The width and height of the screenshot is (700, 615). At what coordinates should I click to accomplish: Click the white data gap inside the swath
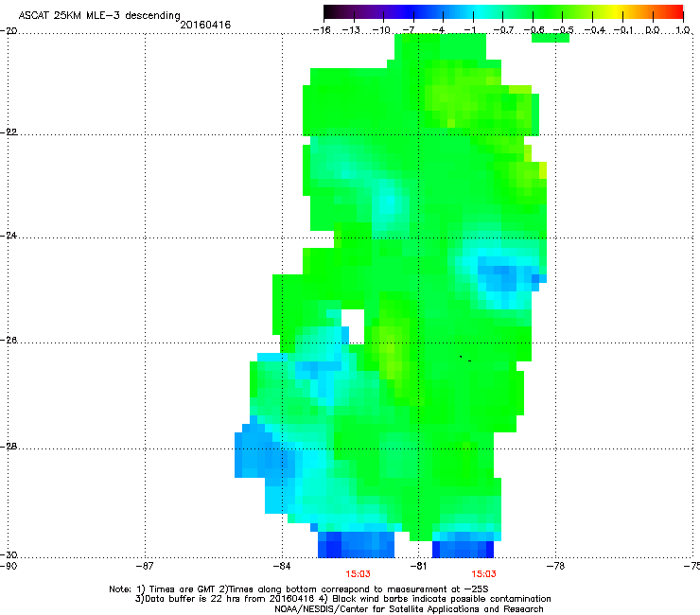coord(353,326)
